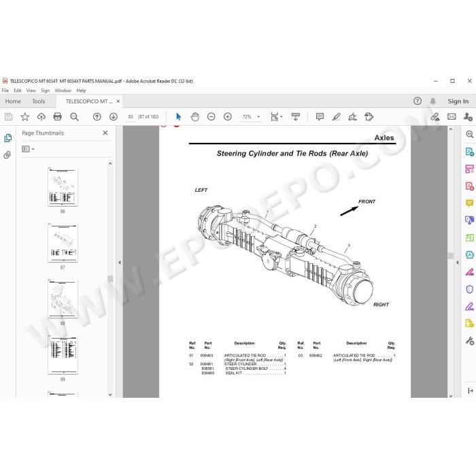The image size is (476, 476).
Task: Print the document with the printer icon
Action: pyautogui.click(x=57, y=116)
